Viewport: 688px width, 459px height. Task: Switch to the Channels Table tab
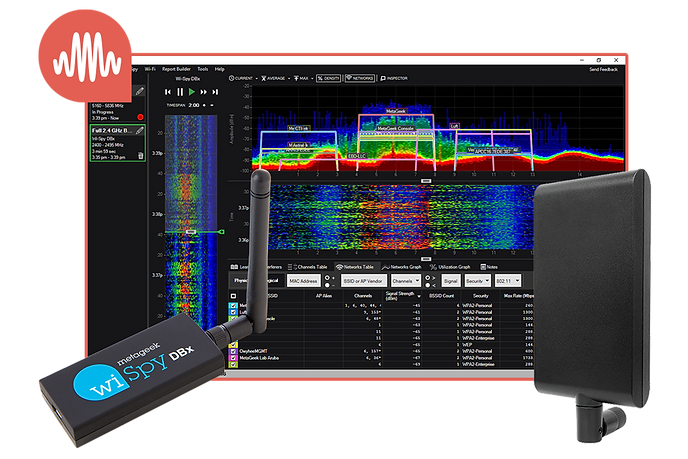pyautogui.click(x=308, y=267)
